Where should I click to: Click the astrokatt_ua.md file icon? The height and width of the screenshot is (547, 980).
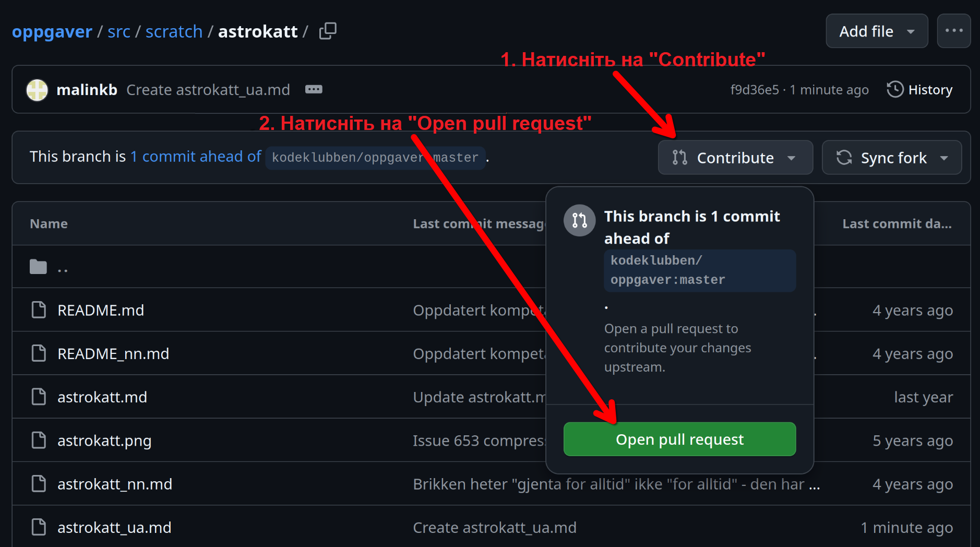39,527
